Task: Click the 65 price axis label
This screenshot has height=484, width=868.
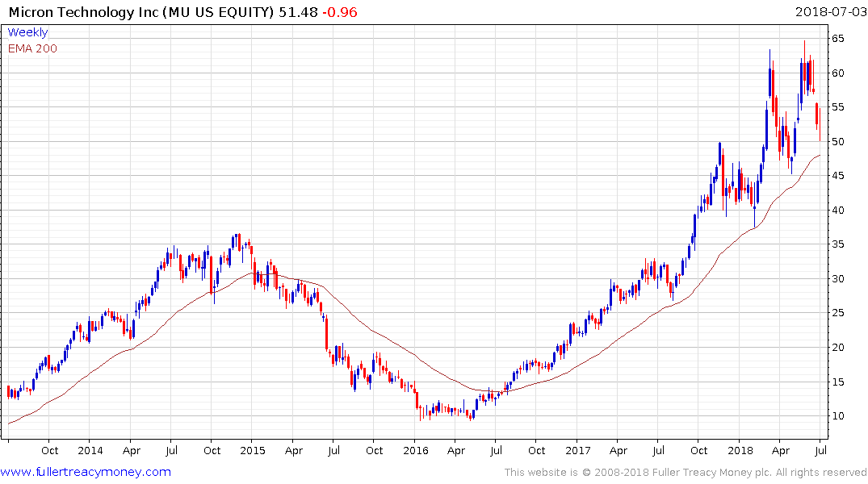Action: point(837,39)
